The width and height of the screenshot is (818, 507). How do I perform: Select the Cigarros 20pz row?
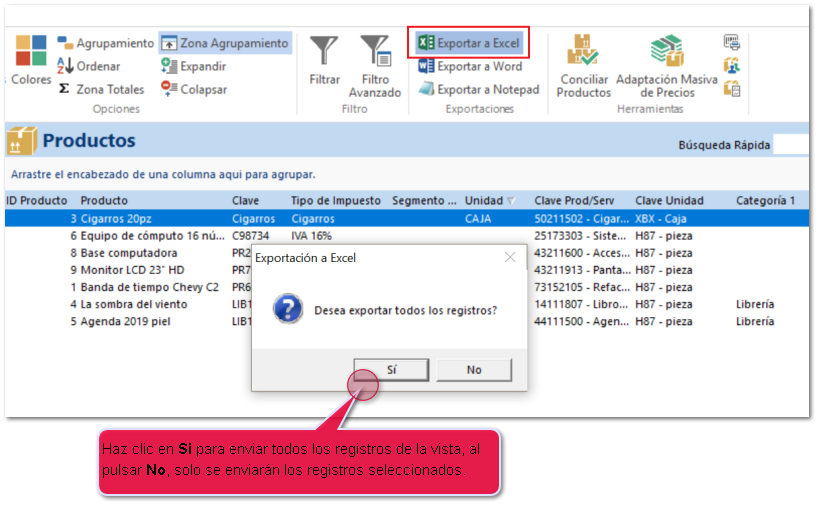[x=407, y=218]
